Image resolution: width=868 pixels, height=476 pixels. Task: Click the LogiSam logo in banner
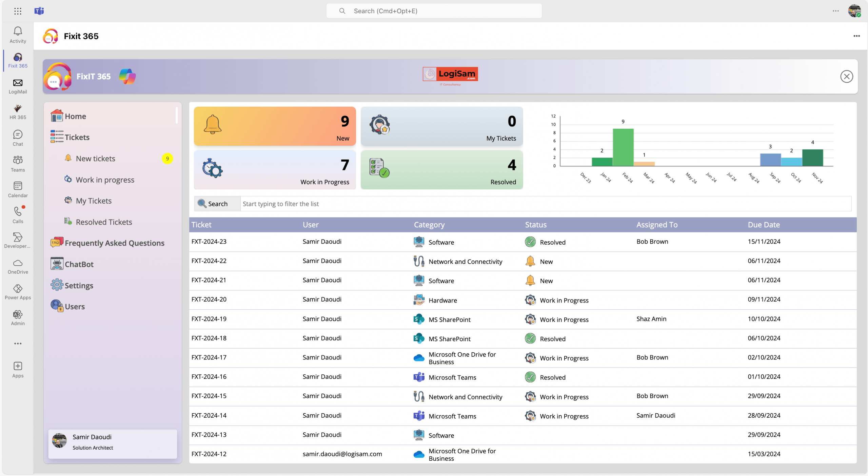[x=450, y=76]
